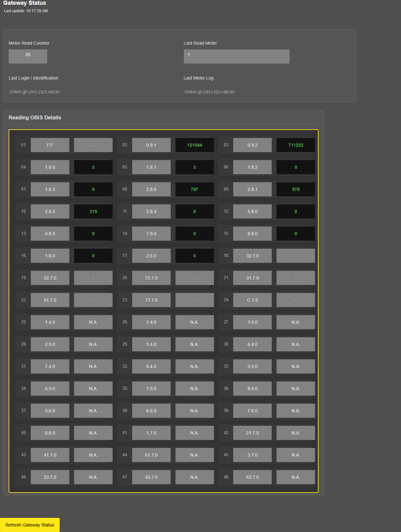401x532 pixels.
Task: Click the value 797
Action: (x=195, y=189)
